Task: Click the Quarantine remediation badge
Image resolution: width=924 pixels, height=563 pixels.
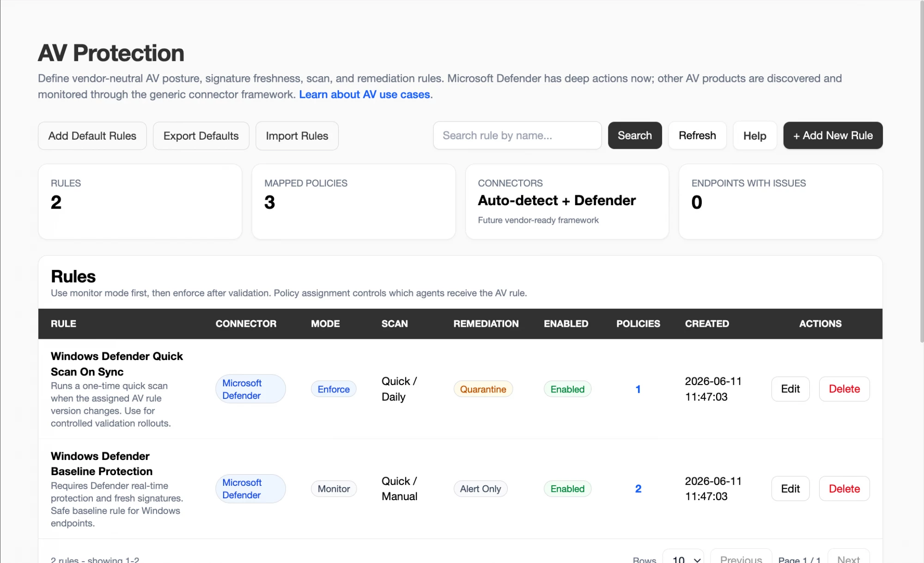Action: 483,389
